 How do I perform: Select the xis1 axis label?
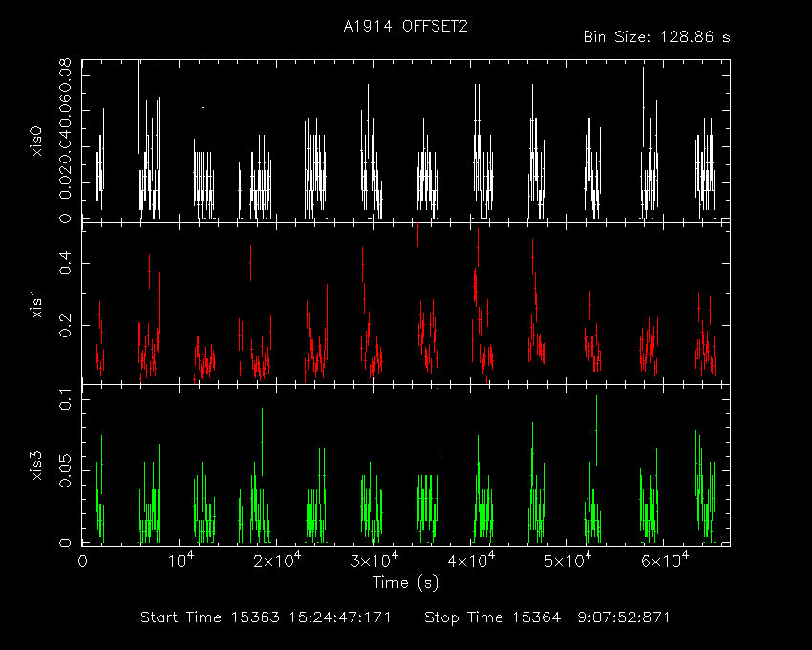(x=37, y=304)
